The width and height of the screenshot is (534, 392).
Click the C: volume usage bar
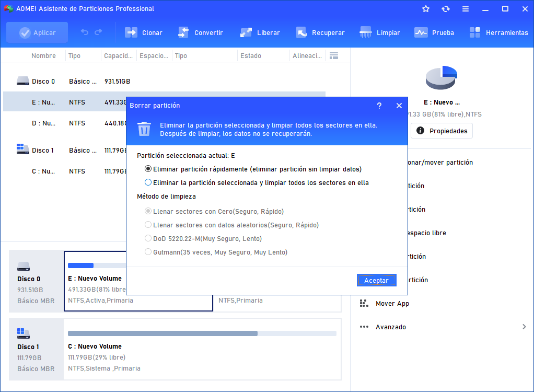coord(202,333)
